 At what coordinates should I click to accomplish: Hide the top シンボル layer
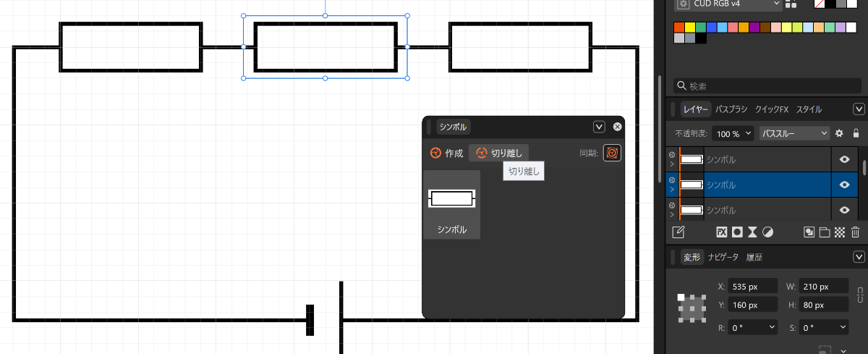[844, 159]
